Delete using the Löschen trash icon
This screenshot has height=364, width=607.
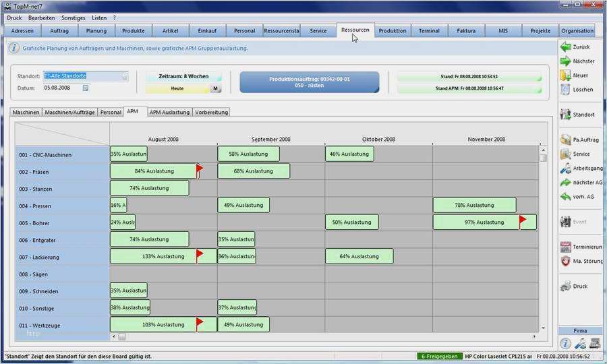566,90
